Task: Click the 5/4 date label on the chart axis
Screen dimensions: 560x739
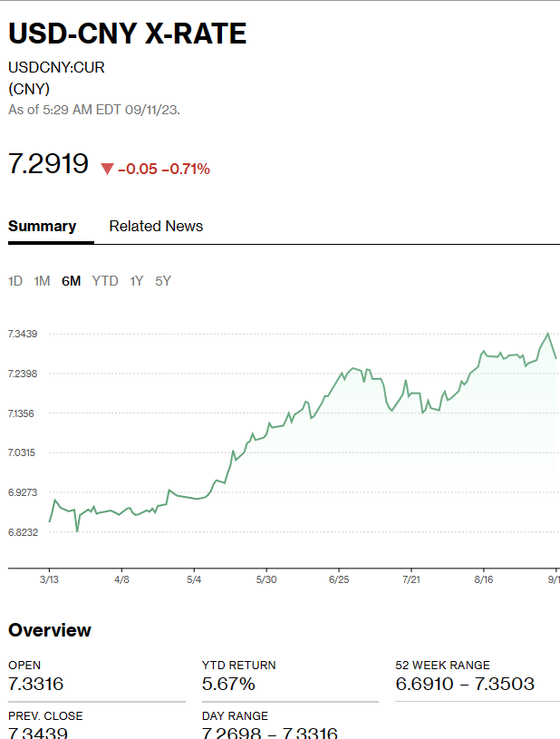Action: click(x=194, y=579)
